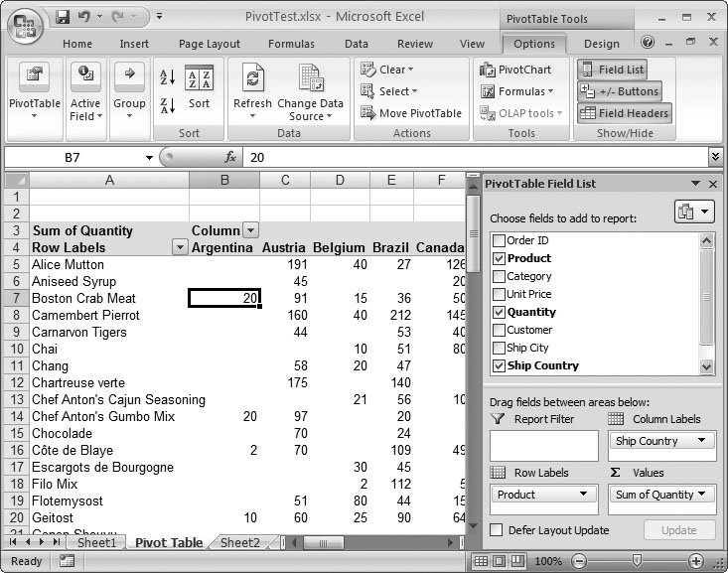Toggle the Field Headers button
Screen dimensions: 728x573
point(624,113)
